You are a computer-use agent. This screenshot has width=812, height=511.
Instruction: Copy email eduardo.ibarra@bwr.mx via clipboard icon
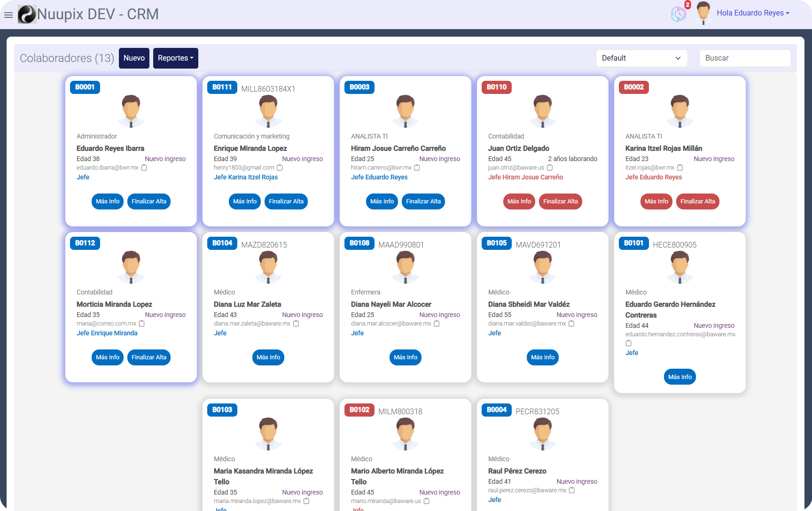[144, 168]
